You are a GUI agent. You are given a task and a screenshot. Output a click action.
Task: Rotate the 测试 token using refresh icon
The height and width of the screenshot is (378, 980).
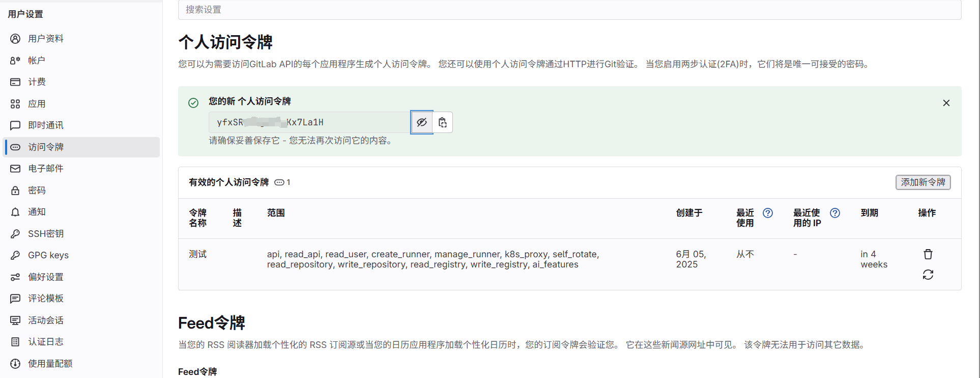point(928,275)
